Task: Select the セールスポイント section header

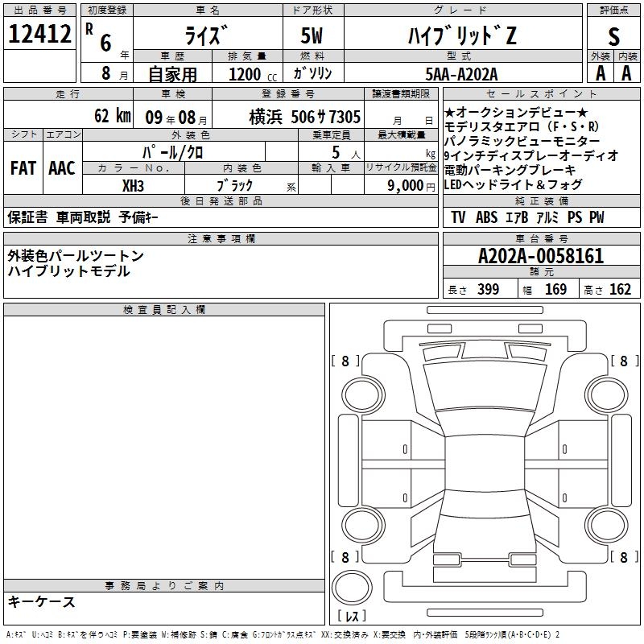Action: coord(541,93)
